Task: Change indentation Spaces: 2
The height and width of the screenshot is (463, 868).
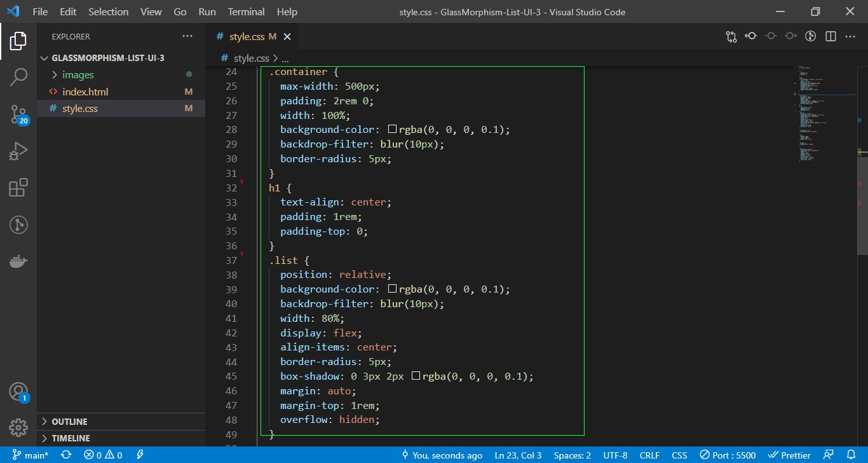Action: tap(572, 455)
